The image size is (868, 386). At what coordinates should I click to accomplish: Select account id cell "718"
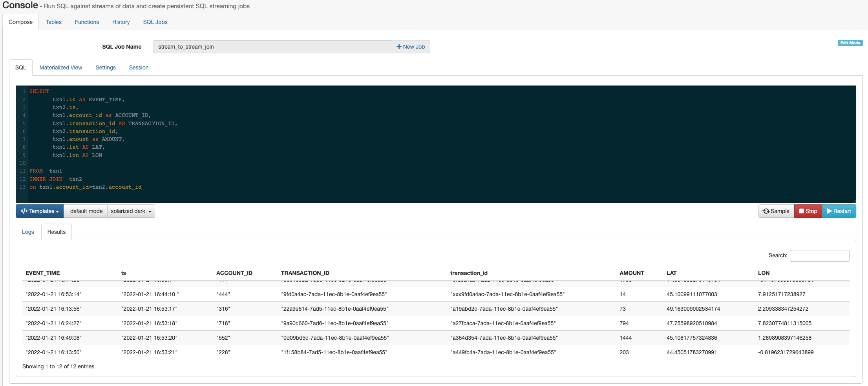coord(223,323)
